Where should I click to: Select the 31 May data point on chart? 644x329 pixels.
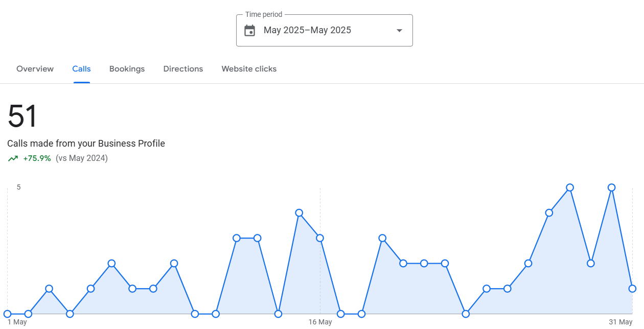click(x=632, y=289)
